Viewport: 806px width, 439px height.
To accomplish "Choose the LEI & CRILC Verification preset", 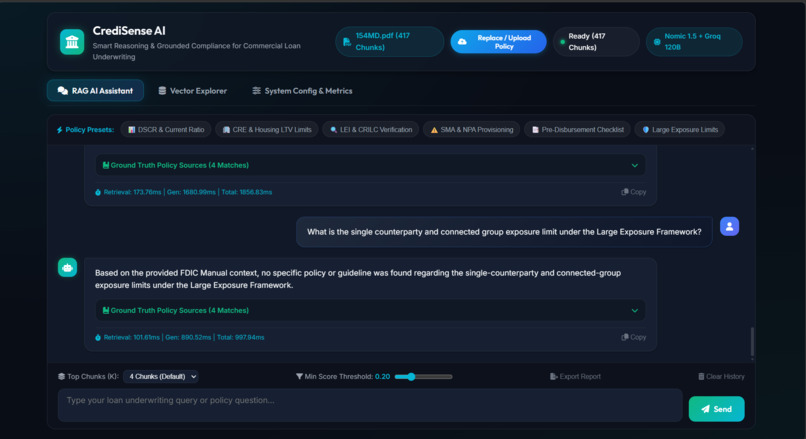I will [371, 130].
